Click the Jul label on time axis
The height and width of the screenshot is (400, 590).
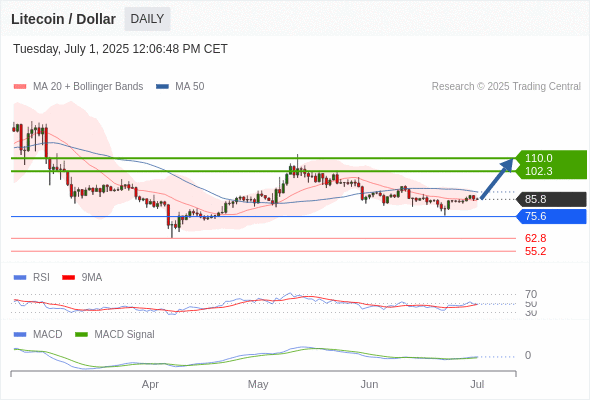point(477,385)
